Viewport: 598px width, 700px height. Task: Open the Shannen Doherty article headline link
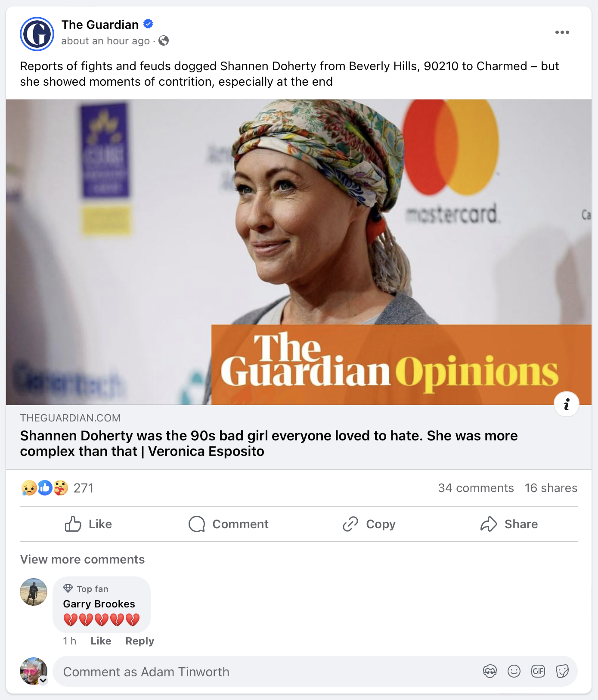(269, 443)
